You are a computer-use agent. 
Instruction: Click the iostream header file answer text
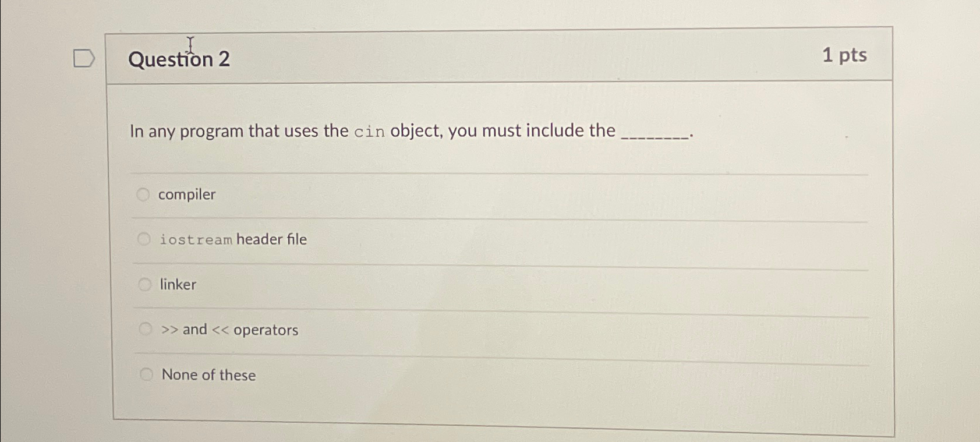(x=233, y=239)
